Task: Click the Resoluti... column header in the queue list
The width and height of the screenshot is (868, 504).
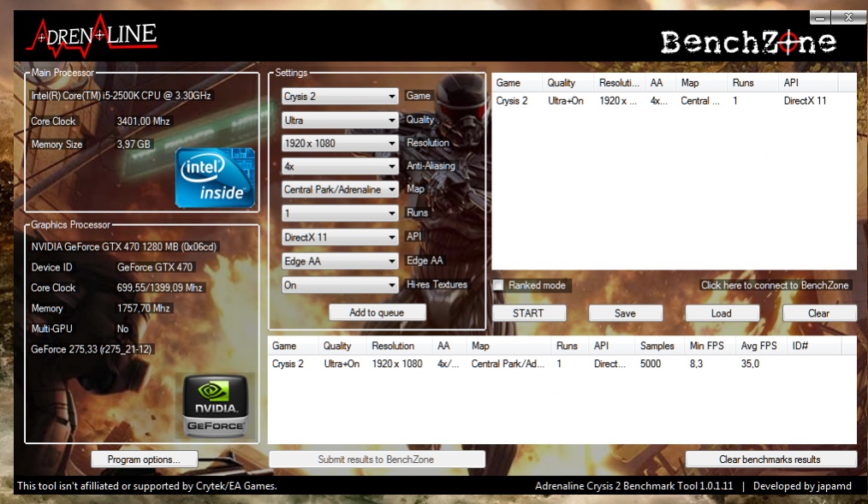Action: click(620, 83)
